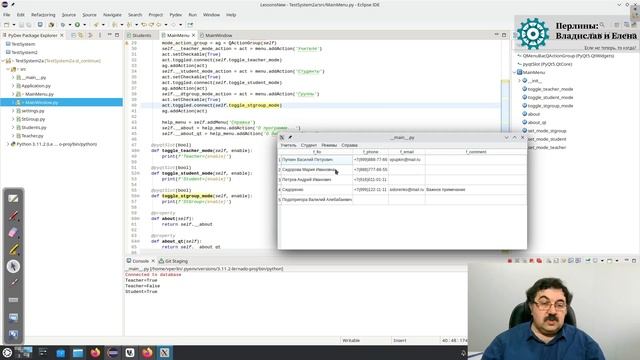Open the Pydev menu
This screenshot has width=640, height=360.
[x=176, y=15]
